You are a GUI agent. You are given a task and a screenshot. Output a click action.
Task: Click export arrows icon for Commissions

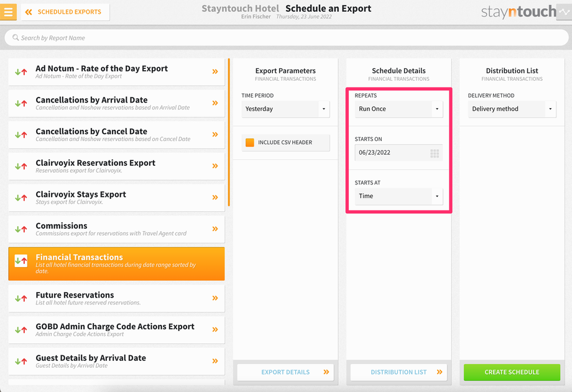click(x=21, y=229)
